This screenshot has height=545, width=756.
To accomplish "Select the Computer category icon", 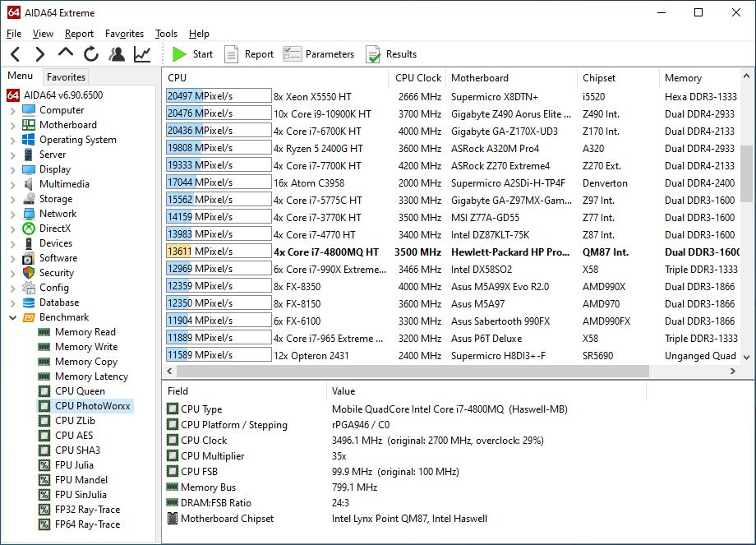I will pos(29,110).
